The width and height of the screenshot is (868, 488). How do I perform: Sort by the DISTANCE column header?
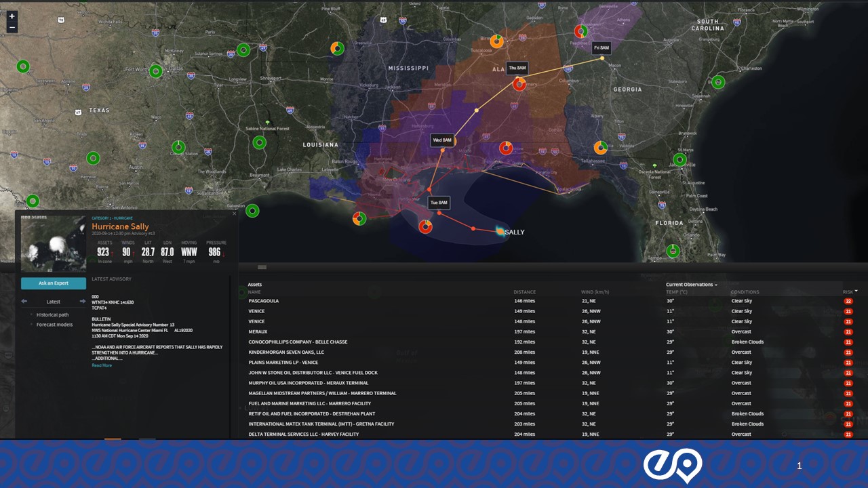pyautogui.click(x=525, y=292)
